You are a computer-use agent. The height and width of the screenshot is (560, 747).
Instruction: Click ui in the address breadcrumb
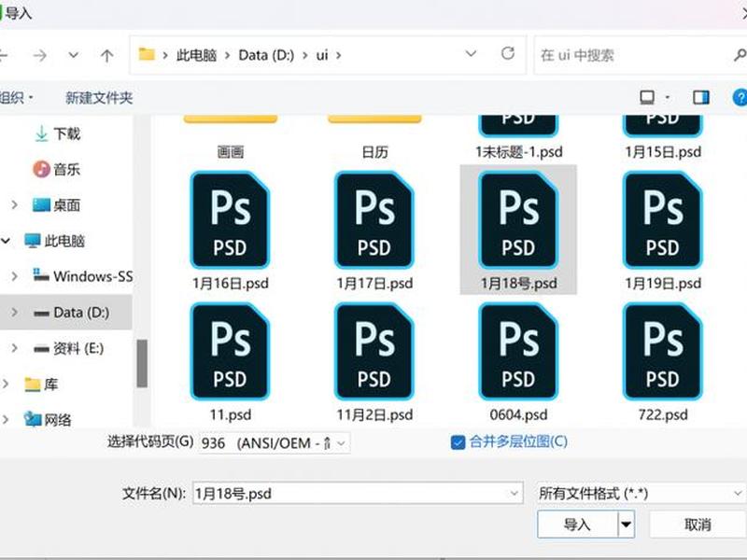click(322, 55)
